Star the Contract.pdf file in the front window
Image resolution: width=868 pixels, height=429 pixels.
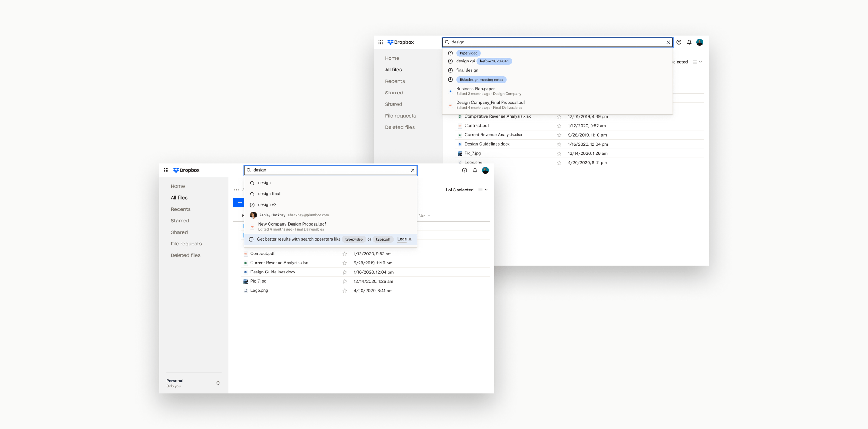(345, 254)
